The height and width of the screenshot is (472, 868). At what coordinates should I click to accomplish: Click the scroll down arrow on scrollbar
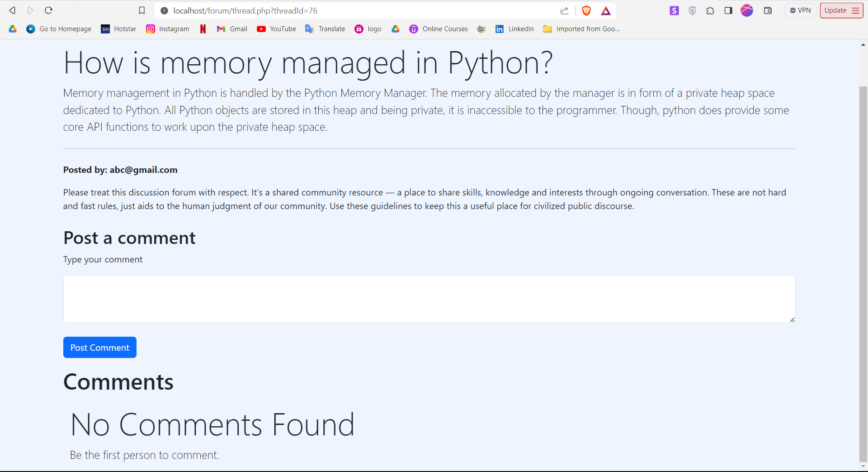point(863,466)
